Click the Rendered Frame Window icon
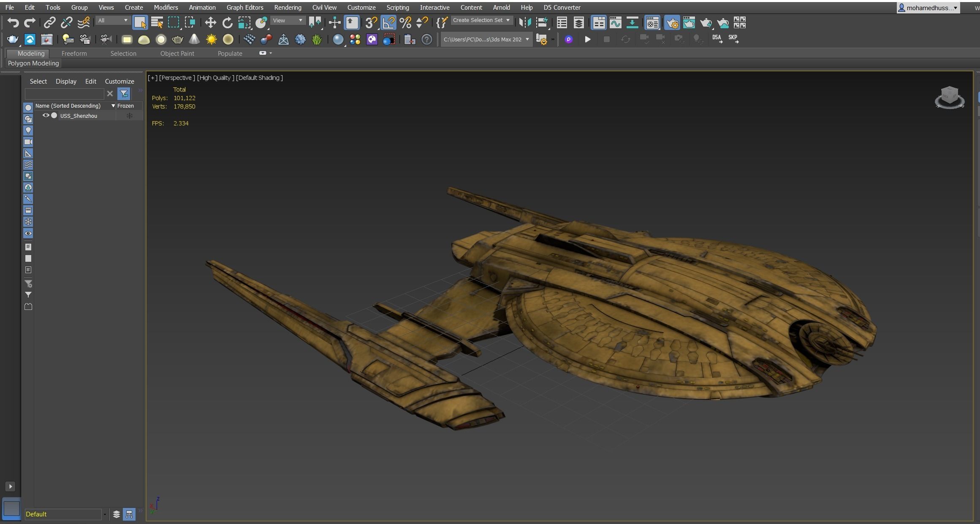This screenshot has height=524, width=980. (689, 22)
